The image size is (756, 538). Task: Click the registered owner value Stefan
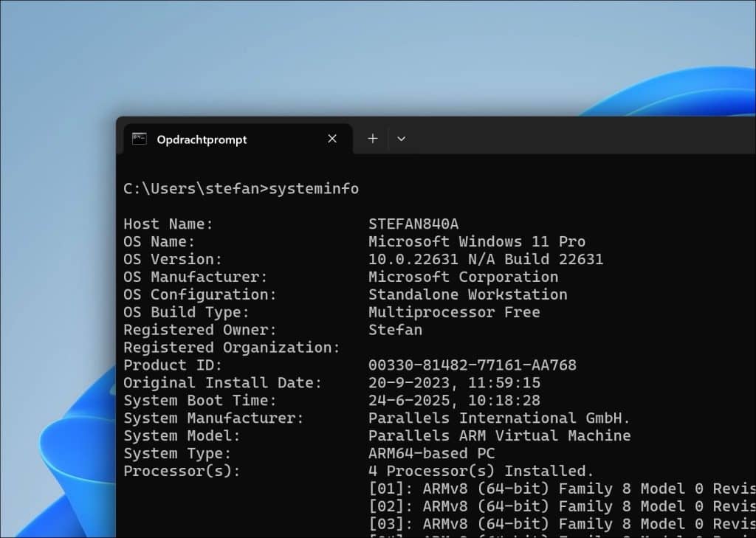click(396, 330)
